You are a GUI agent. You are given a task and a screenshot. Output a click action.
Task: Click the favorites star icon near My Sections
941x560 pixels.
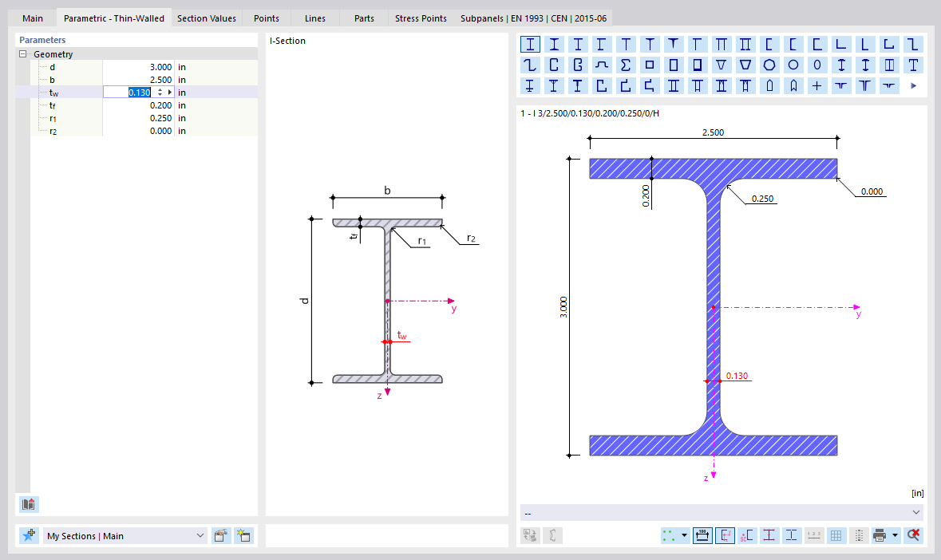[x=29, y=535]
